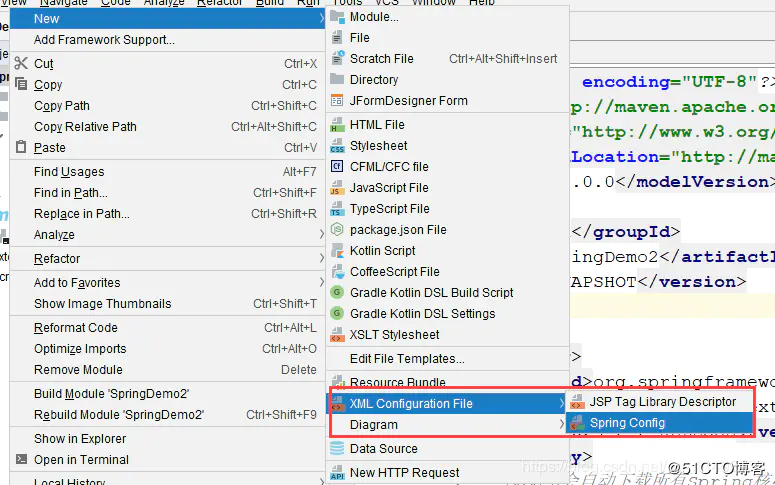Viewport: 775px width, 485px height.
Task: Click the Cut scissors icon
Action: [21, 63]
